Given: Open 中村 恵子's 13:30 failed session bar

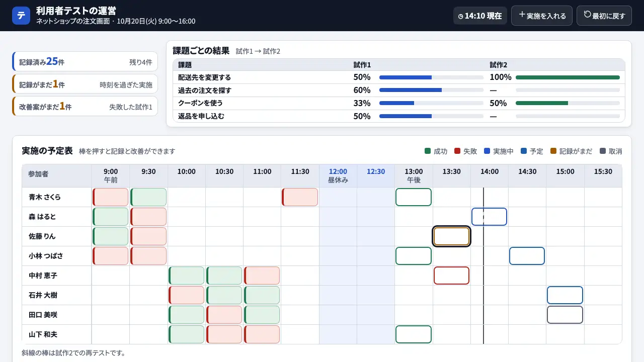Looking at the screenshot, I should tap(451, 276).
